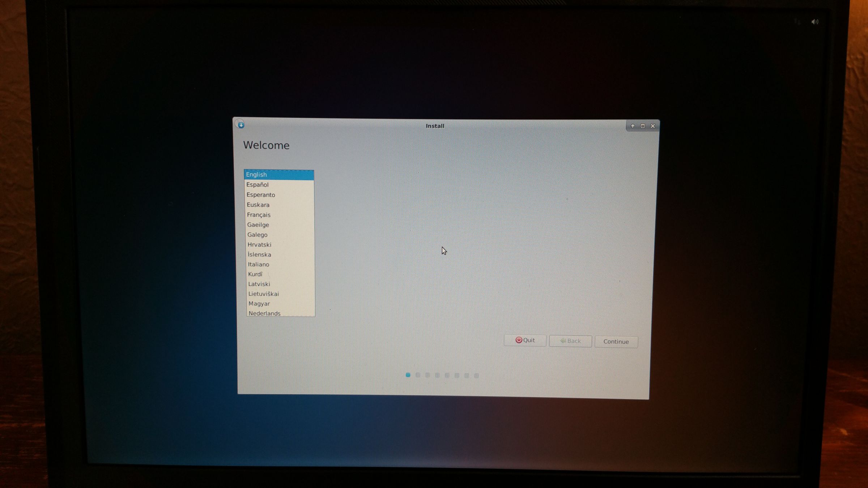Click the greyed-out Back button
The image size is (868, 488).
coord(570,341)
